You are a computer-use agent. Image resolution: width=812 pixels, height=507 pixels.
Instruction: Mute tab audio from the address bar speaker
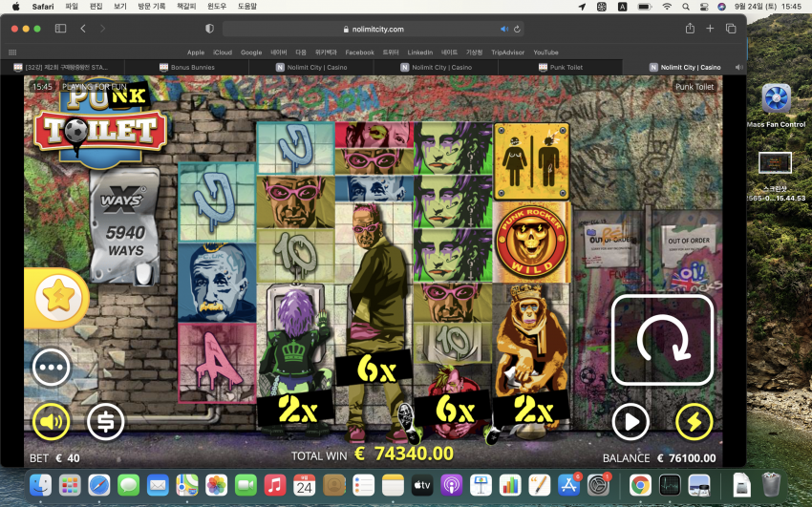[503, 29]
